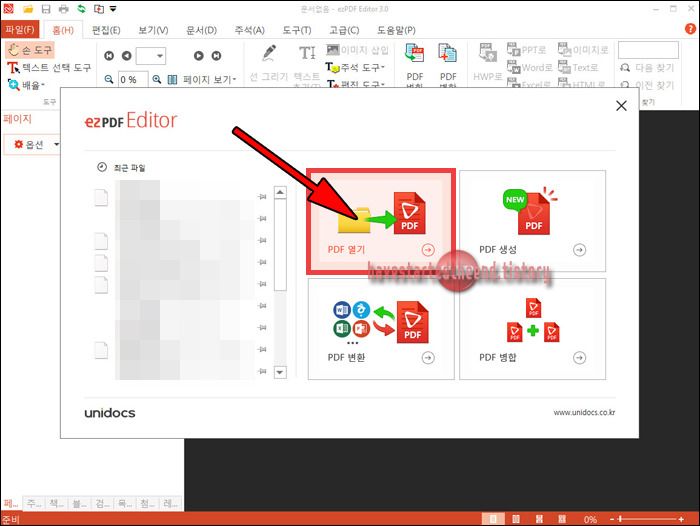Click arrow circle on PDF 변환 card
Image resolution: width=700 pixels, height=526 pixels.
pyautogui.click(x=428, y=358)
